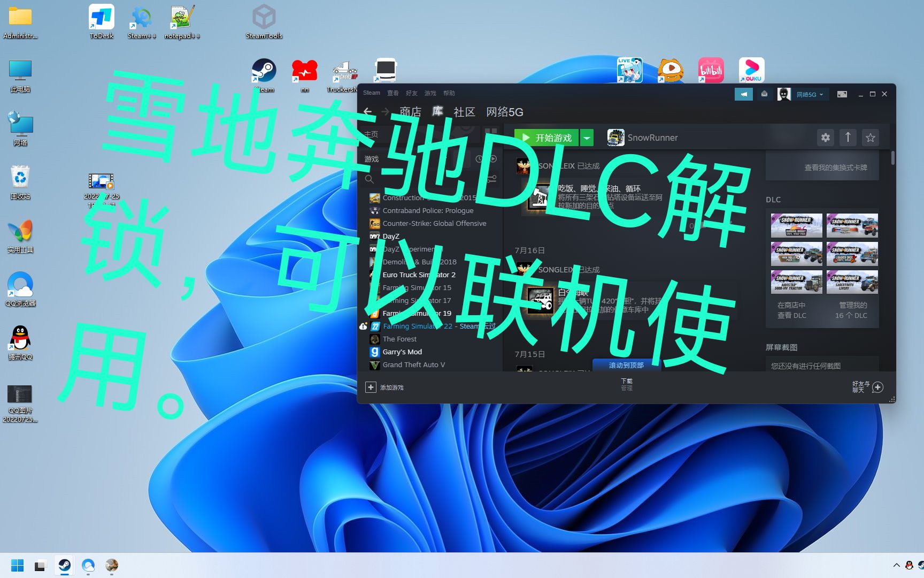Select the 腾讯QQ desktop icon
Viewport: 924px width, 578px height.
pos(20,343)
